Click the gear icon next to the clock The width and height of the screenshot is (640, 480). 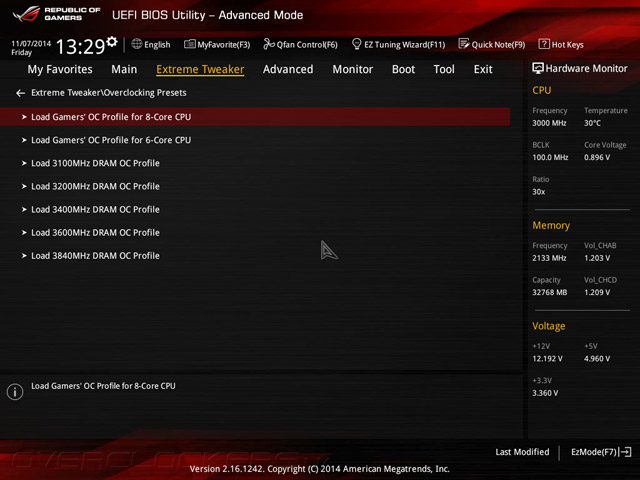[x=112, y=42]
